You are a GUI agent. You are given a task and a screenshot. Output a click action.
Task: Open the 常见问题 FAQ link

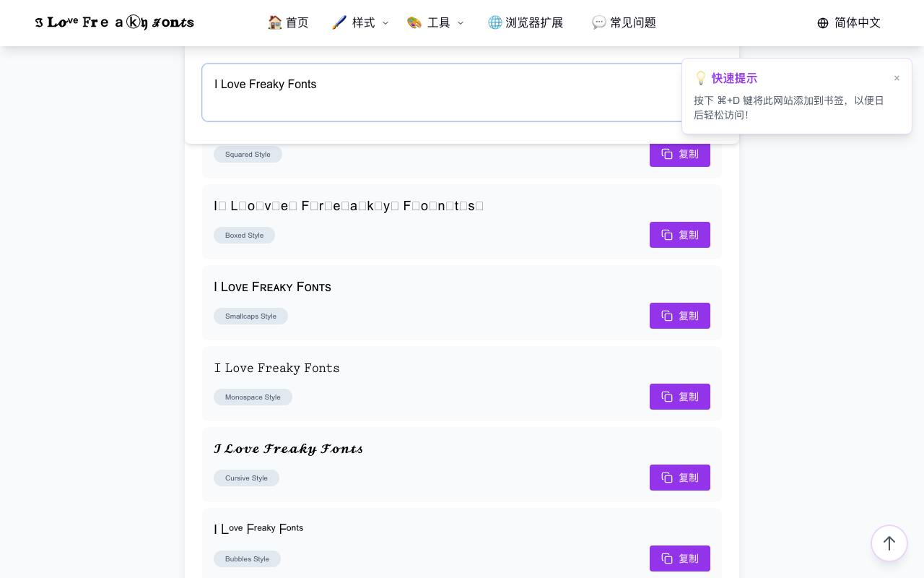click(624, 23)
